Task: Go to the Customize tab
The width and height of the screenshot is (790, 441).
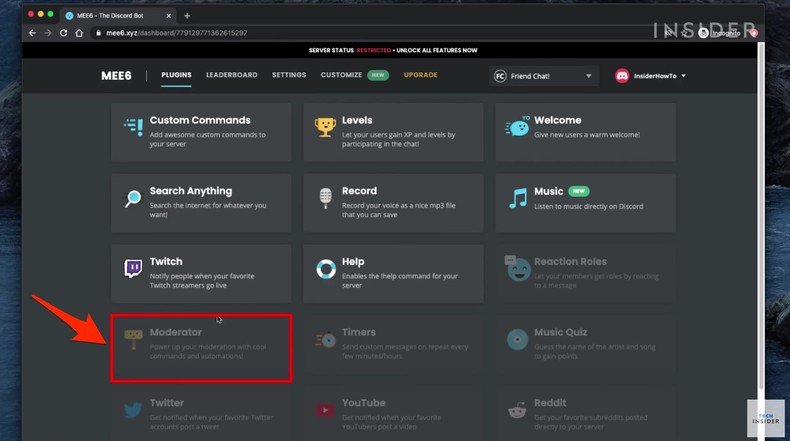Action: pyautogui.click(x=341, y=75)
